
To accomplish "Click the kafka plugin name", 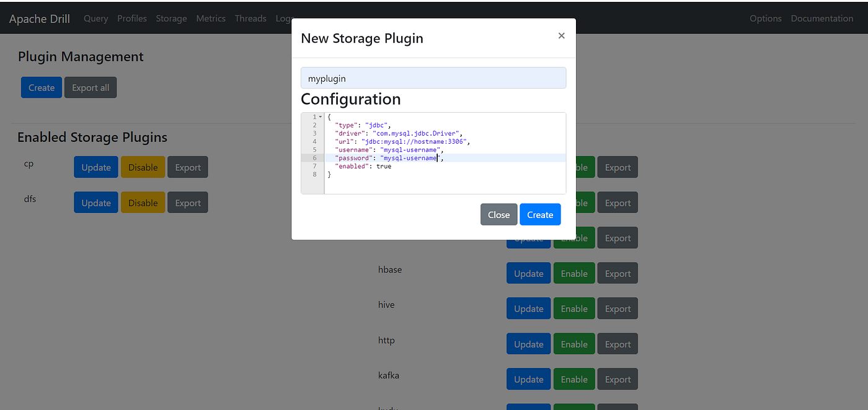I will tap(389, 375).
